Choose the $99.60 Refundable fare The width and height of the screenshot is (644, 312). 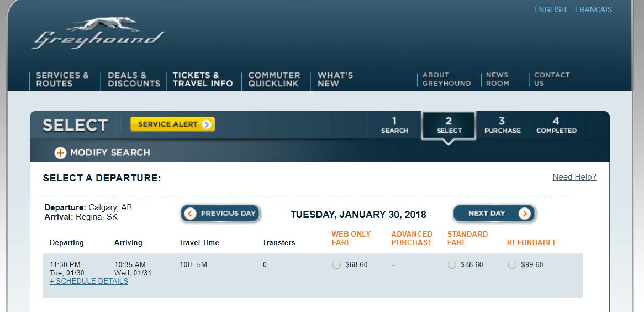tap(512, 265)
